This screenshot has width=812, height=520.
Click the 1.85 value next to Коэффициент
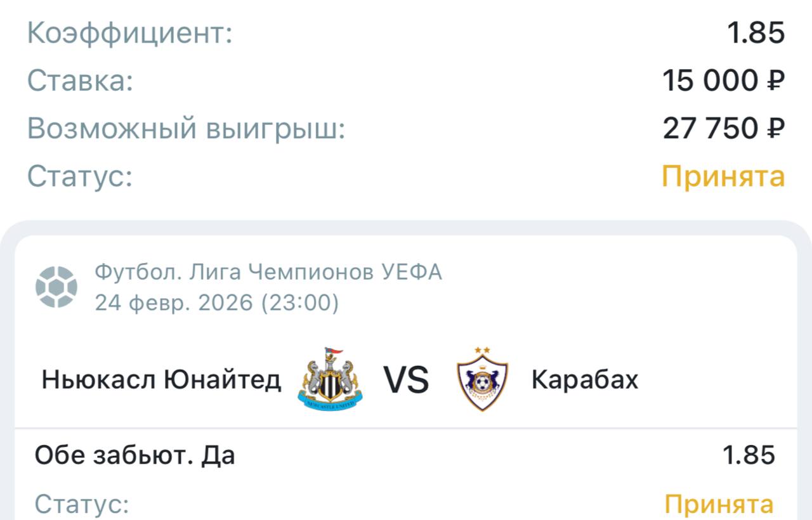[x=756, y=33]
